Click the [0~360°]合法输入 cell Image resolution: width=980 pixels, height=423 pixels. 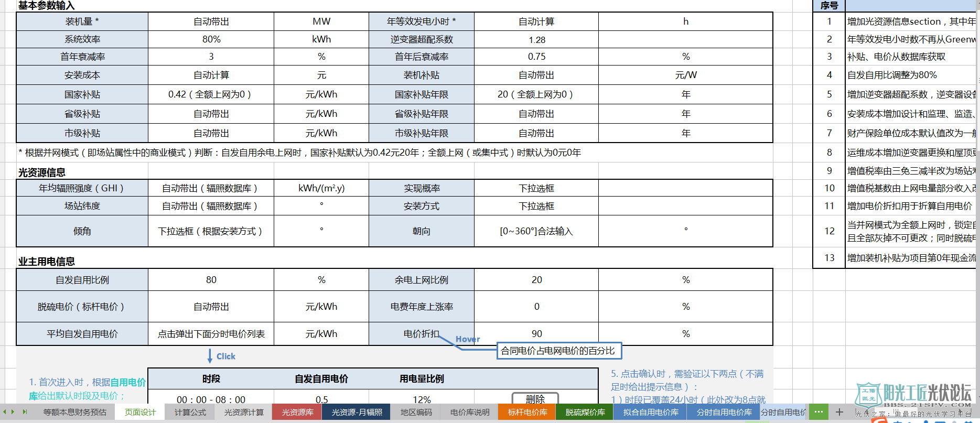(537, 231)
